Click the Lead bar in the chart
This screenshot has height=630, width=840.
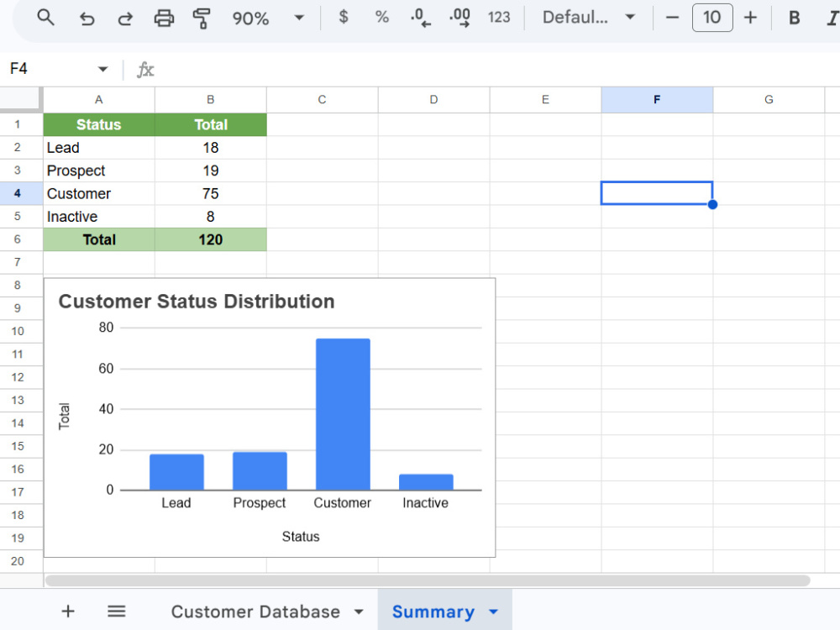point(176,472)
